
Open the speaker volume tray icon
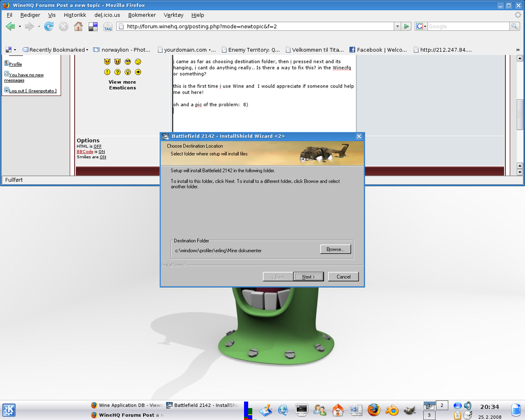(x=468, y=406)
